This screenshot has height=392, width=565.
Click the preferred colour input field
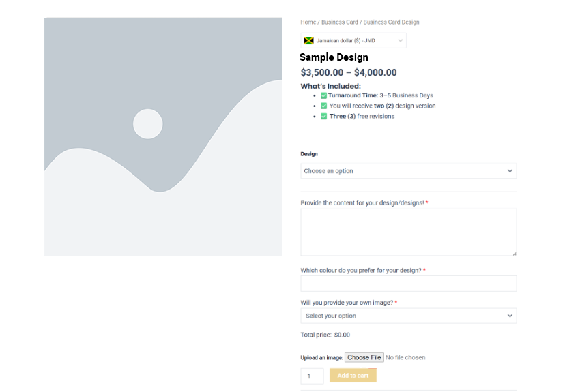[408, 284]
